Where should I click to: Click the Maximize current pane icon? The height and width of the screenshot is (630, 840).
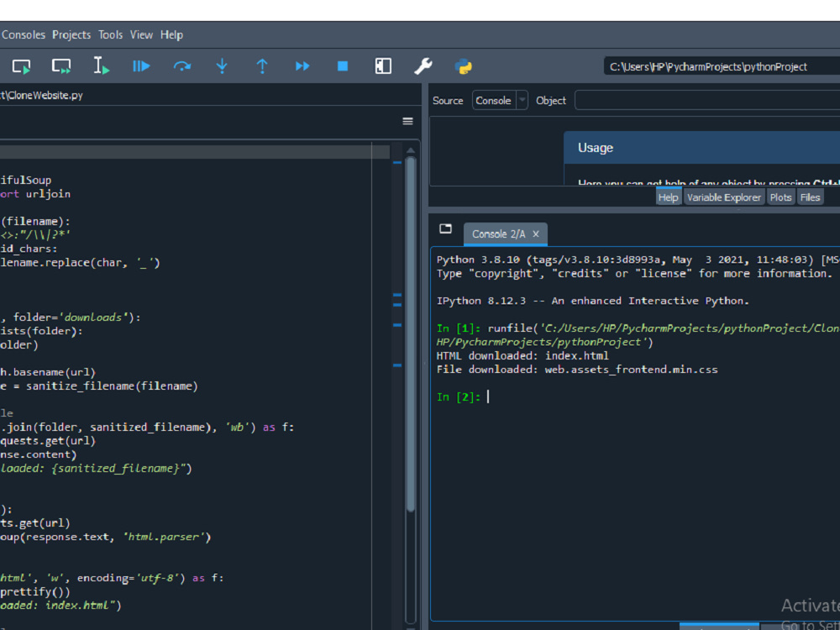tap(382, 66)
